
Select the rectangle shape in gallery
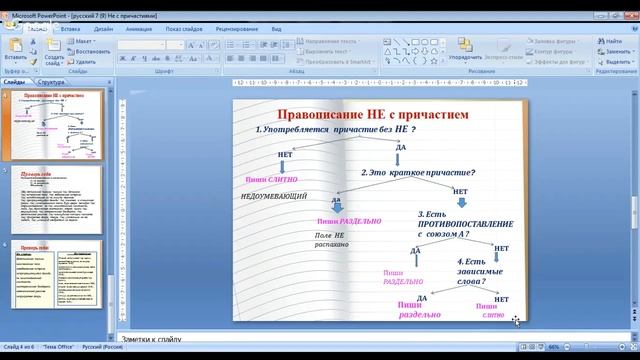click(x=416, y=42)
